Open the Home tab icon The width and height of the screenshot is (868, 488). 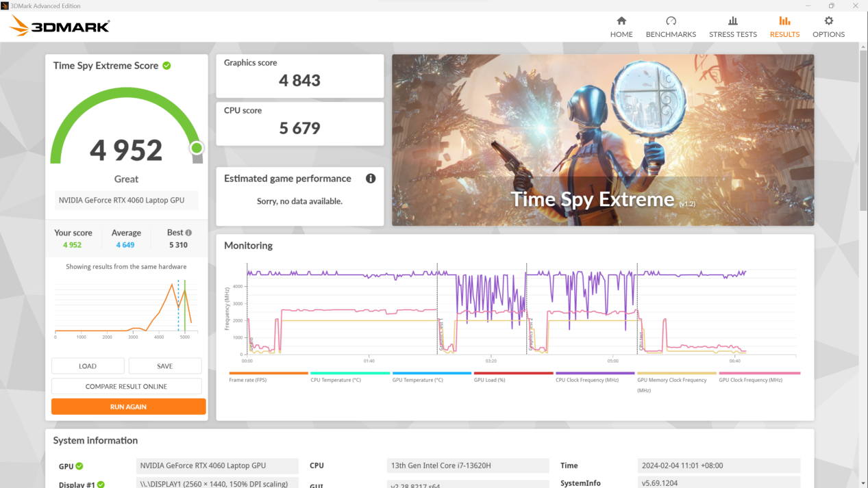click(x=621, y=21)
